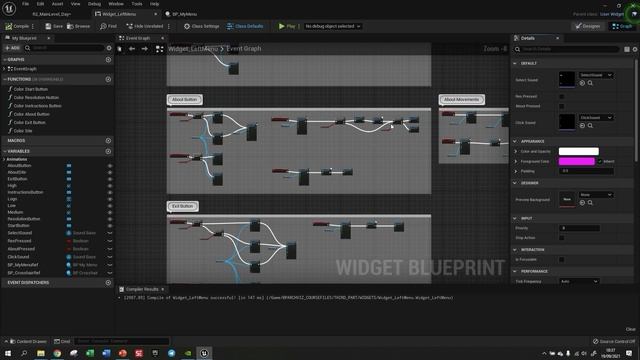Screen dimensions: 640x360
Task: Browse to Click Sound asset magnifier
Action: click(590, 126)
